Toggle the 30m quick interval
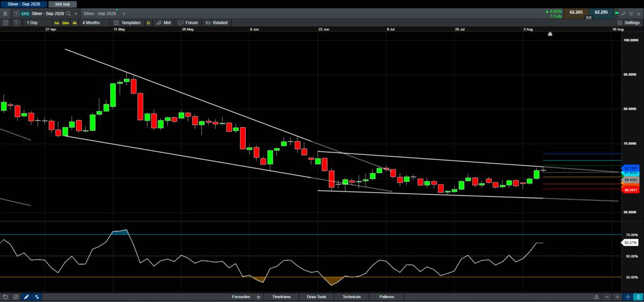The width and height of the screenshot is (644, 302). [65, 23]
